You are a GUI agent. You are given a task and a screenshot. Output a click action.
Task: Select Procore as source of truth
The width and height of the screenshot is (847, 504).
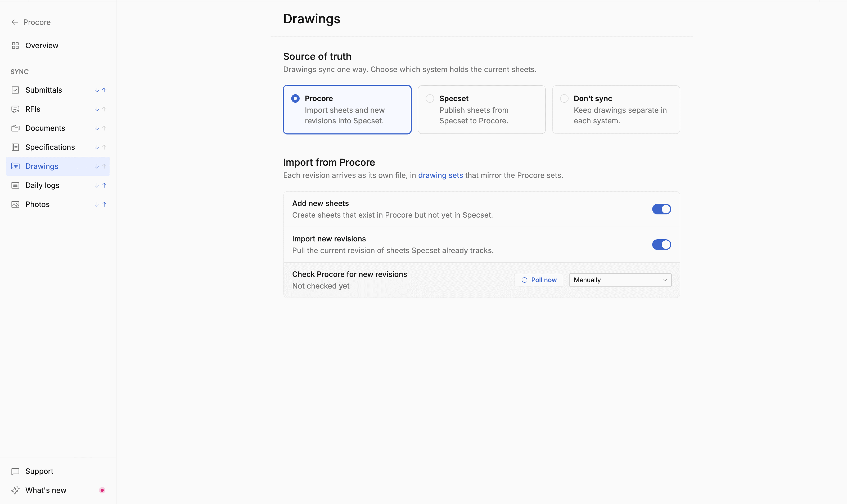(x=347, y=109)
